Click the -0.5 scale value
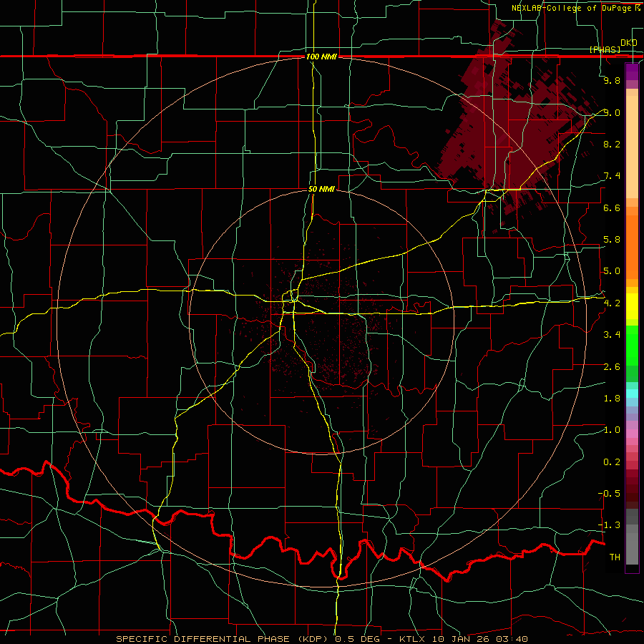Viewport: 644px width, 644px height. 609,494
